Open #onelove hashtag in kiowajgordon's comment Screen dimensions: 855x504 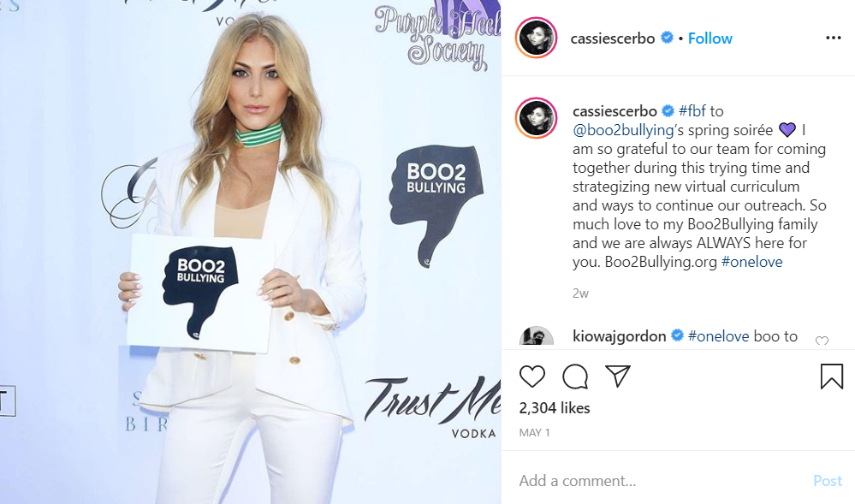tap(719, 336)
